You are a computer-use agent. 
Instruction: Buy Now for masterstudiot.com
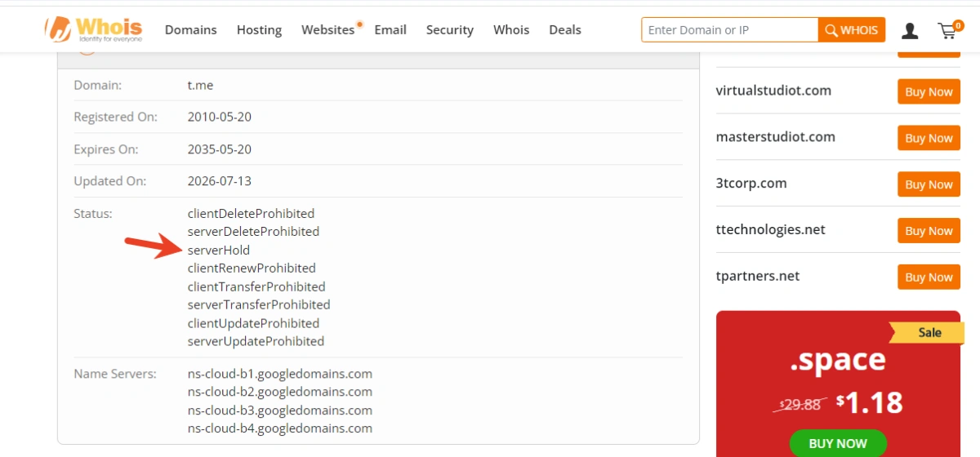point(929,138)
